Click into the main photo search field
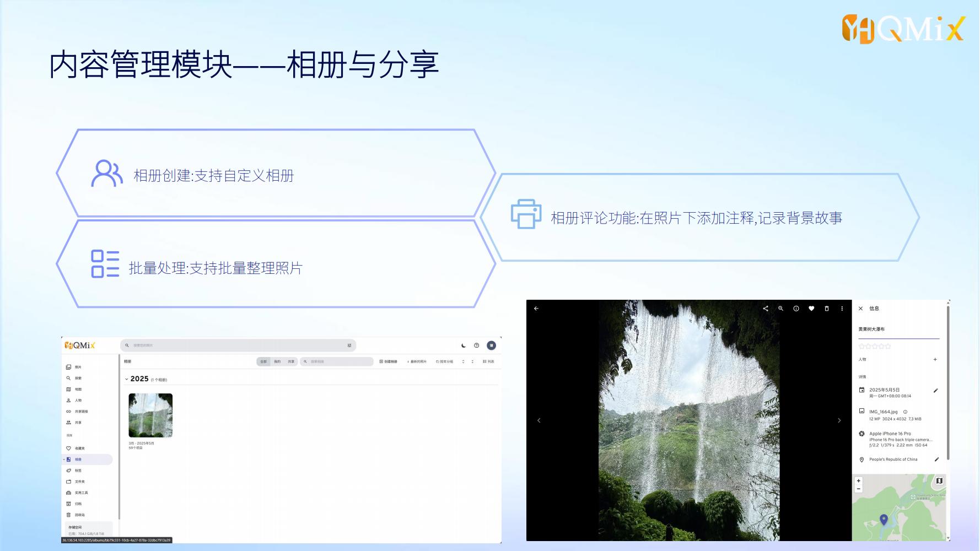This screenshot has height=551, width=980. (x=237, y=345)
